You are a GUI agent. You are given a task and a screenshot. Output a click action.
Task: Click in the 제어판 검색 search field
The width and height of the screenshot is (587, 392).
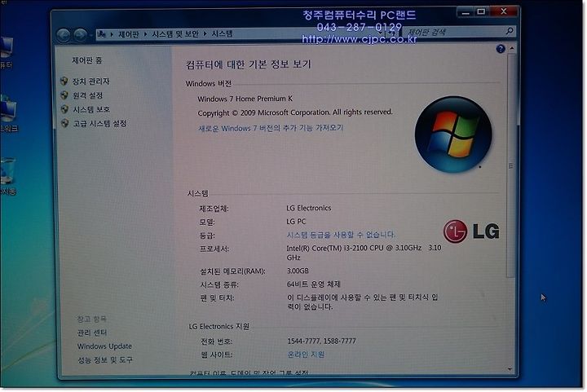click(459, 32)
